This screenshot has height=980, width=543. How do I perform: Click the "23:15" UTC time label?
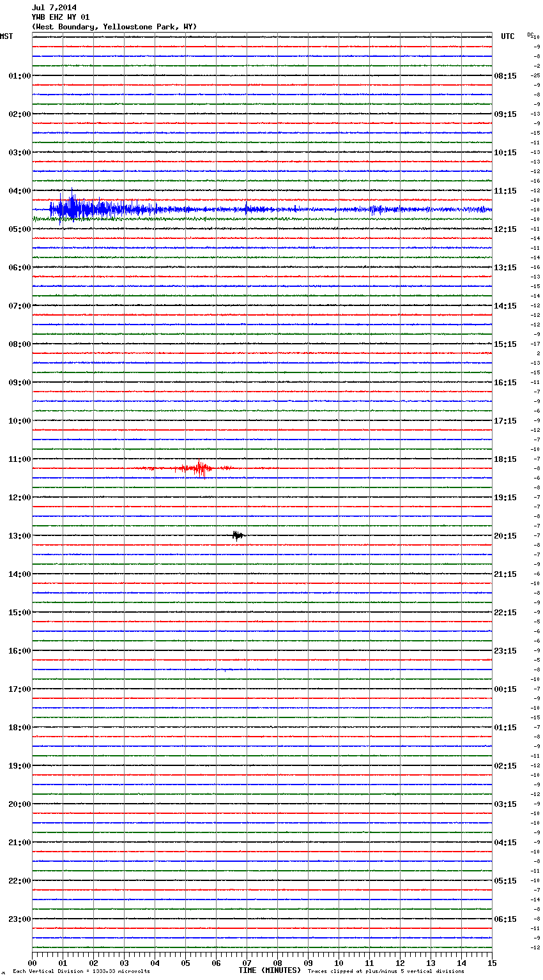pos(505,651)
